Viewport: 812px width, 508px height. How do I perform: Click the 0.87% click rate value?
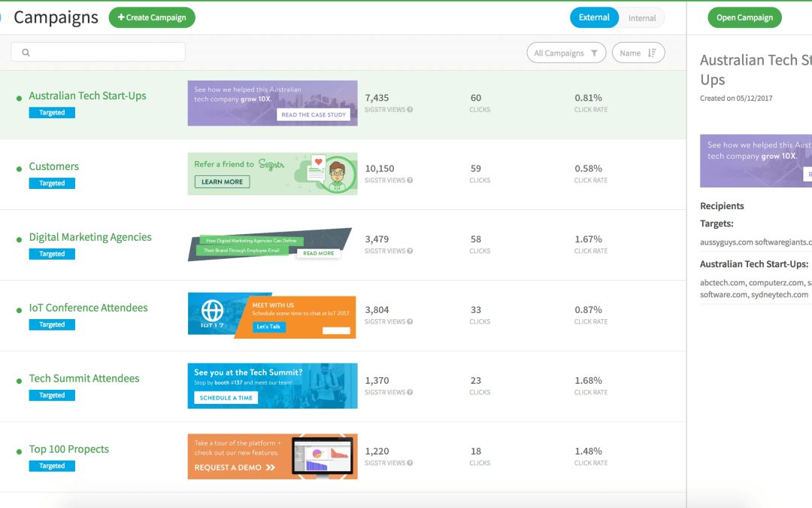[x=588, y=310]
